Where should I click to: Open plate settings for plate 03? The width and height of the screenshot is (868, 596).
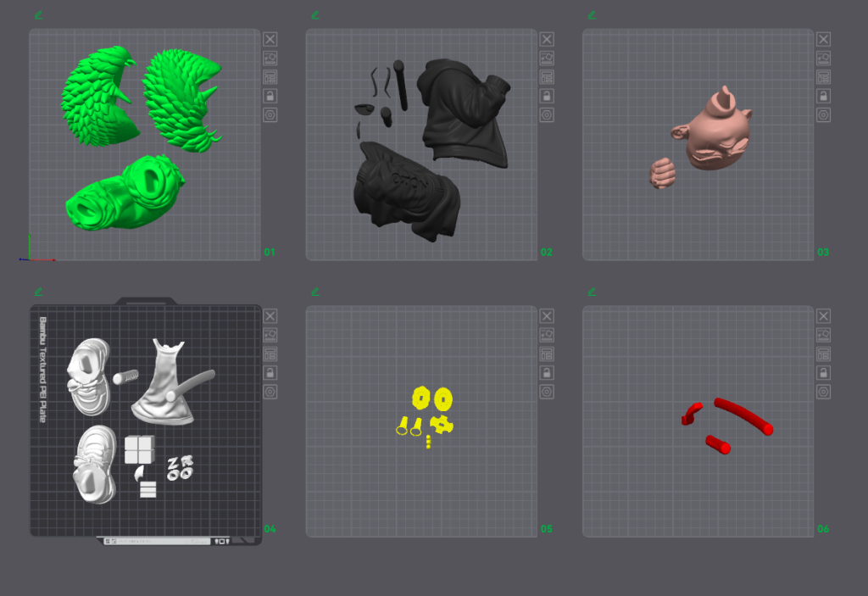823,115
